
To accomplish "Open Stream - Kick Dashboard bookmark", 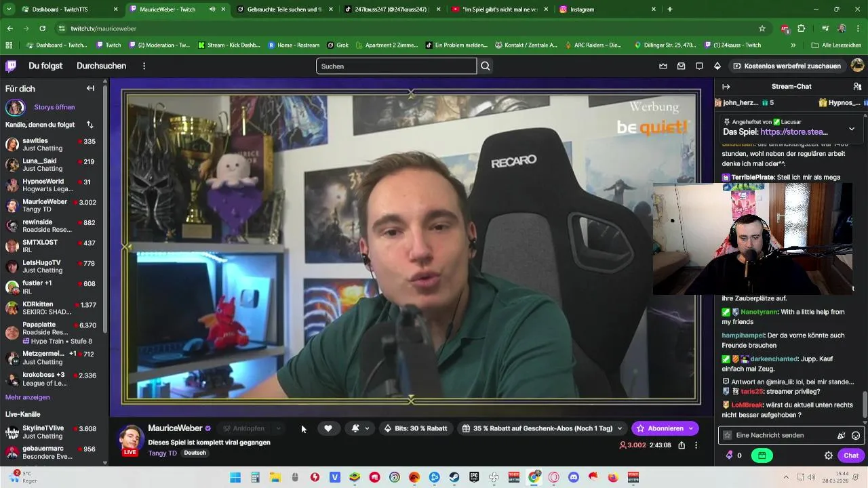I will coord(229,45).
